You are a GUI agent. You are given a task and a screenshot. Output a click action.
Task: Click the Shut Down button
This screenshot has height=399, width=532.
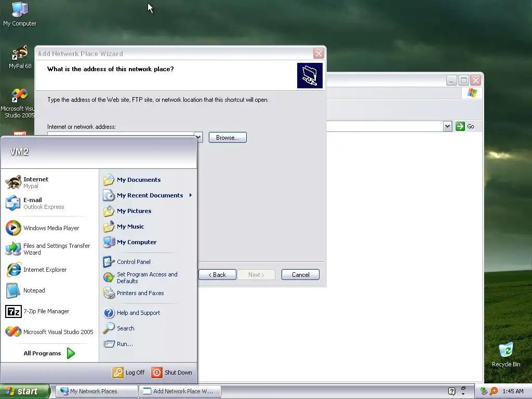[x=171, y=373]
